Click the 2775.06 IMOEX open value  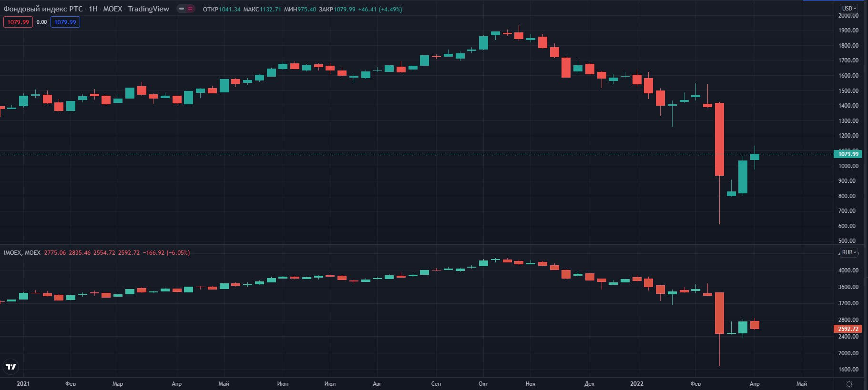click(x=55, y=252)
